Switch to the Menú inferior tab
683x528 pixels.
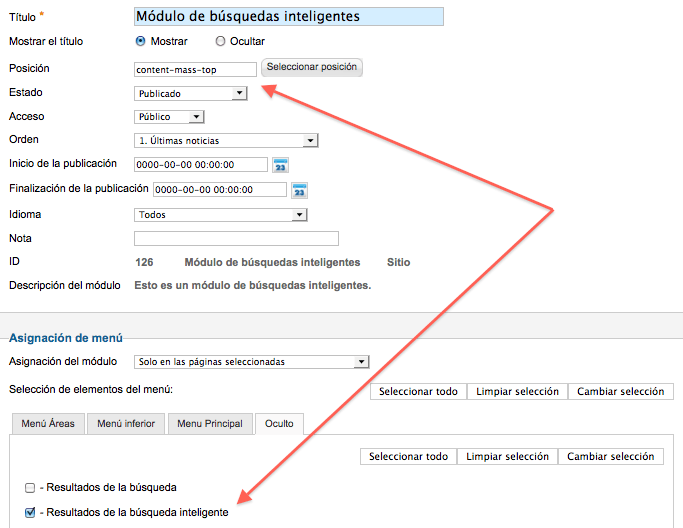point(126,423)
